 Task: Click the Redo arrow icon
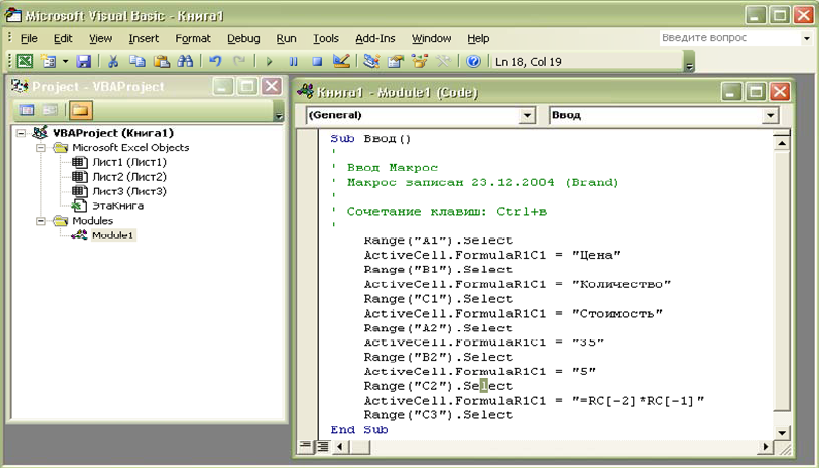239,62
